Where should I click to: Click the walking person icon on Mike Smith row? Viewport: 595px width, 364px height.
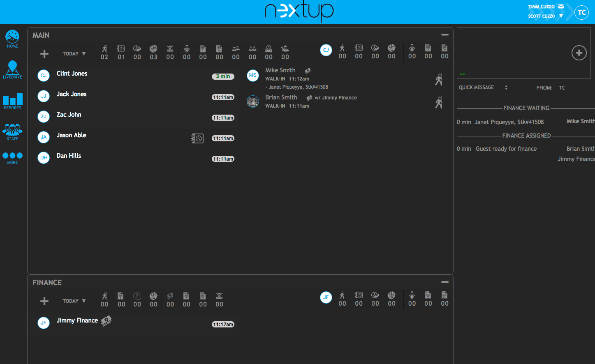(439, 79)
